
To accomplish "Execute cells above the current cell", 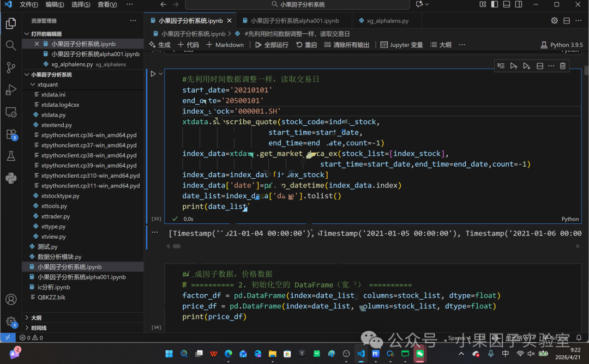I will 514,66.
